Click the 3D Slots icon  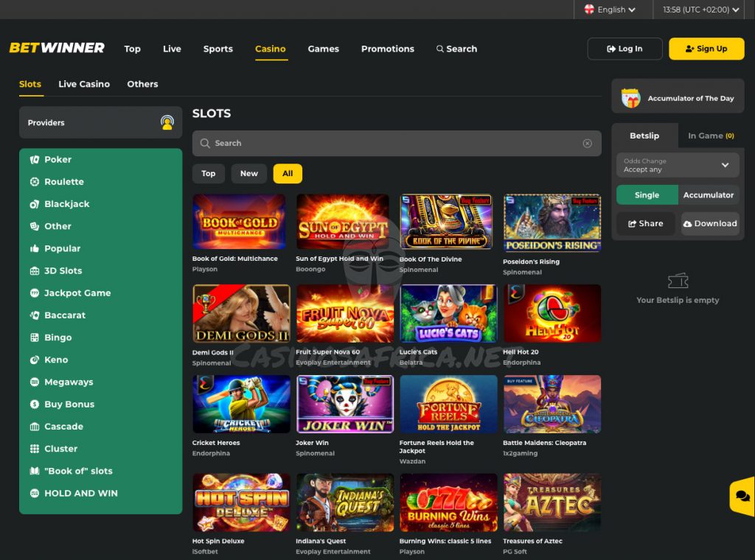point(34,271)
